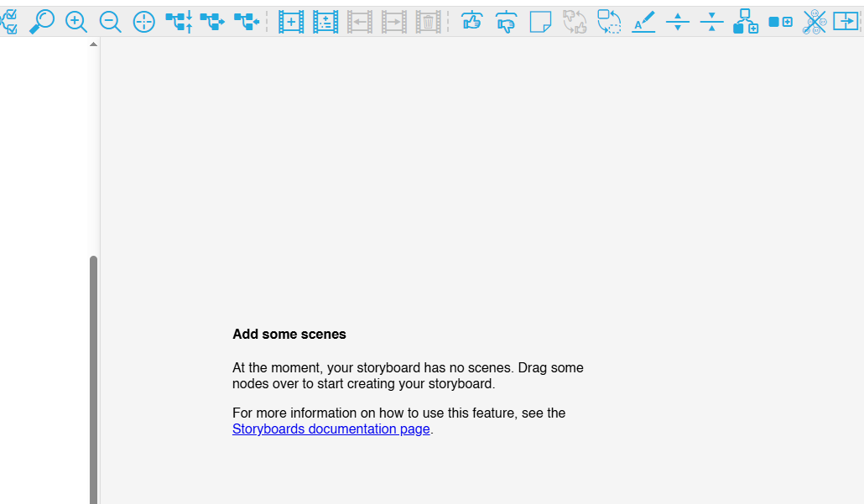Open the Storyboards documentation page link
The height and width of the screenshot is (504, 864).
[331, 429]
